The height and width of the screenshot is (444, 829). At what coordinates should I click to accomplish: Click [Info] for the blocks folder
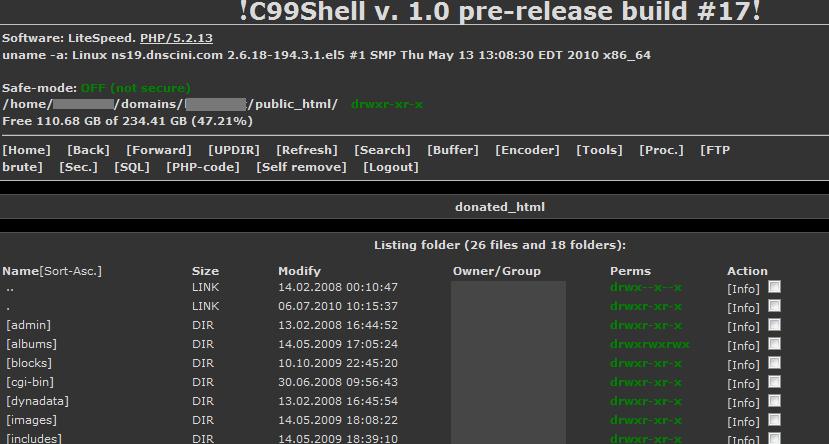point(743,364)
